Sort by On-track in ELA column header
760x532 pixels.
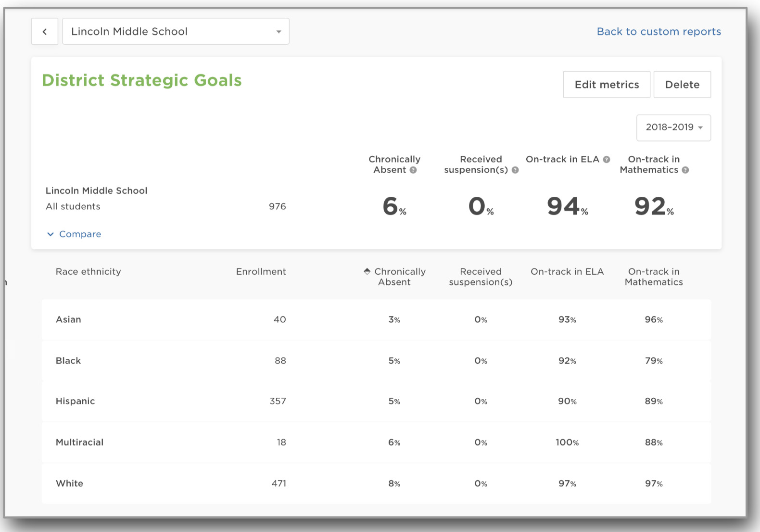tap(567, 272)
